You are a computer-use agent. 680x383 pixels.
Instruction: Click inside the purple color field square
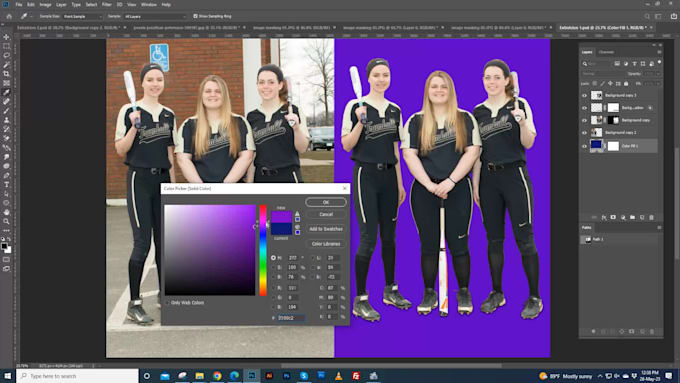(x=210, y=250)
